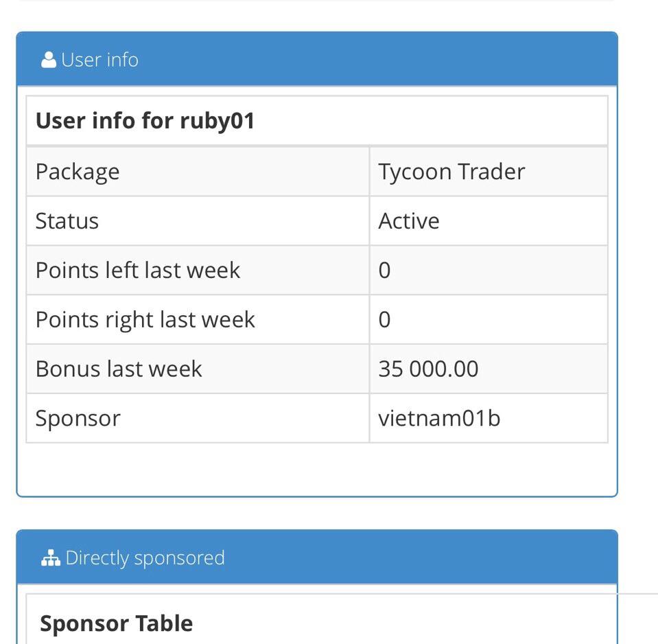Click the Points right last week value

point(384,320)
